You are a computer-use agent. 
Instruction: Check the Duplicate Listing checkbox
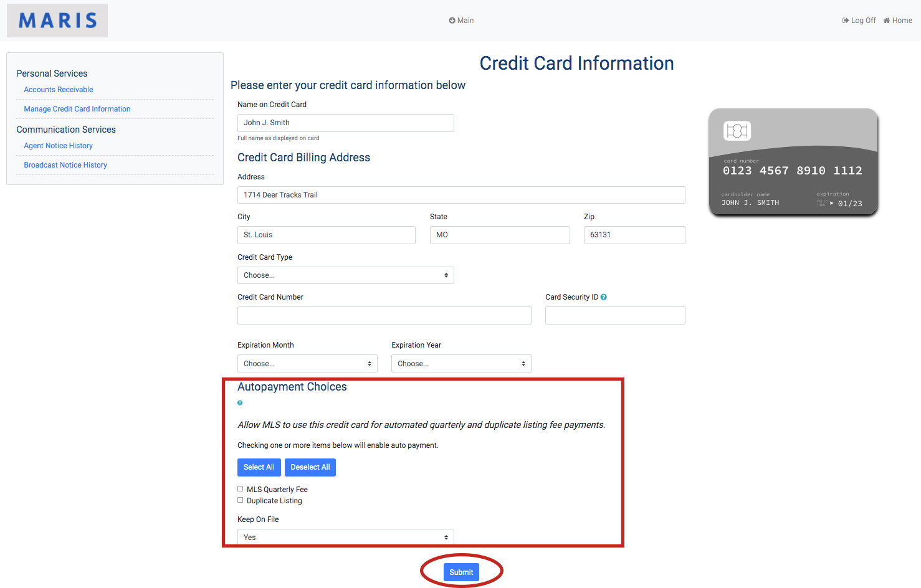pos(241,500)
